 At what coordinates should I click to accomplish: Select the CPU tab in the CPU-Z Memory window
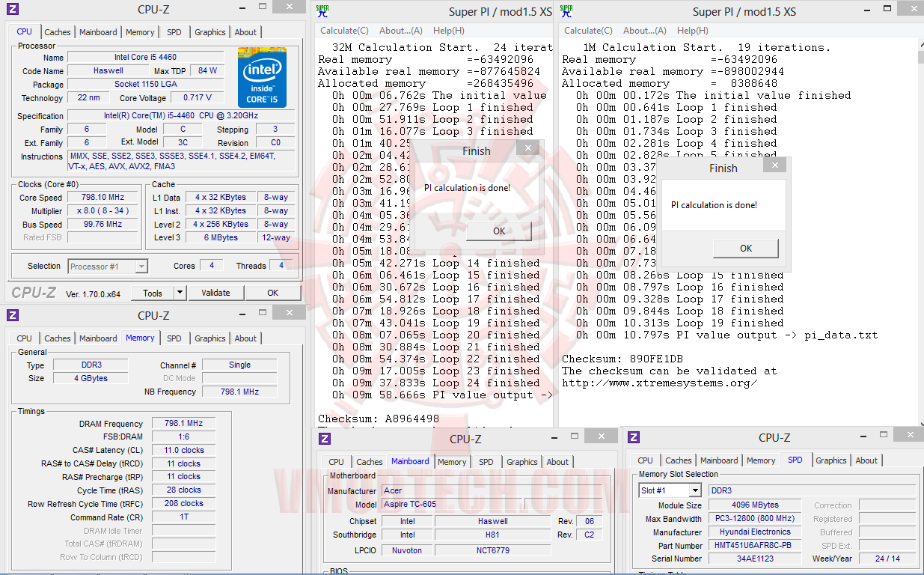point(25,338)
